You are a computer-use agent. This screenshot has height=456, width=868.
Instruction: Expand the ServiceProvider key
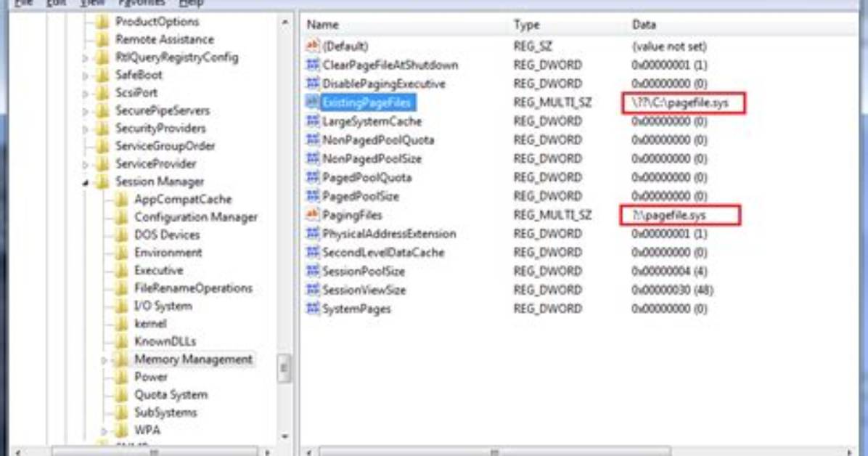85,164
